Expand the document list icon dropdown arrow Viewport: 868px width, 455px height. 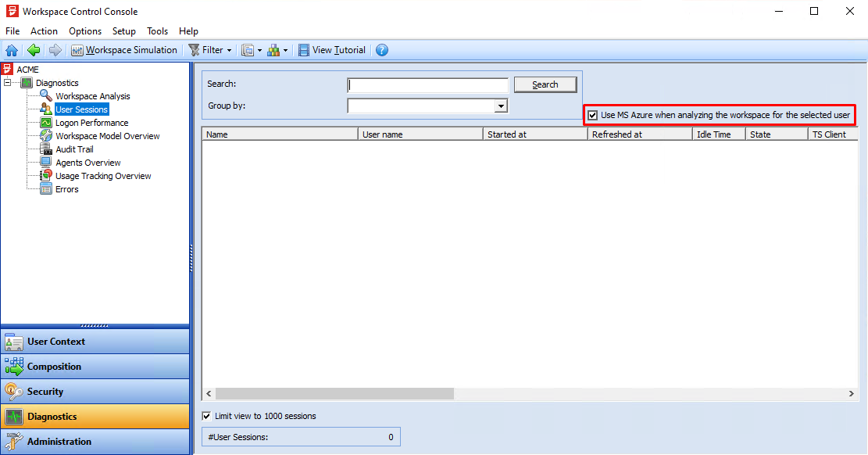tap(259, 51)
